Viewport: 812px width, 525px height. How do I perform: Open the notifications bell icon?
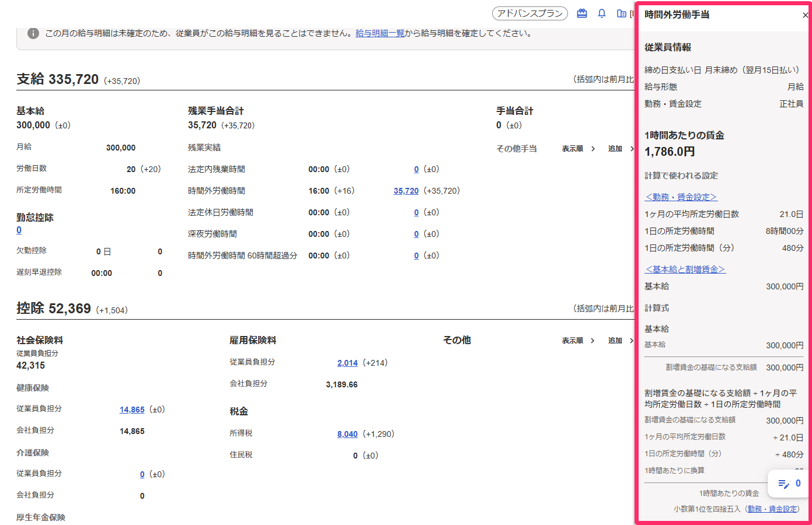coord(602,13)
